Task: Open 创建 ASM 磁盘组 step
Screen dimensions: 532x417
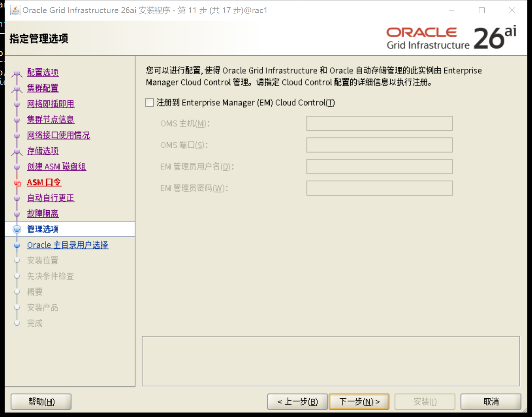Action: coord(57,167)
